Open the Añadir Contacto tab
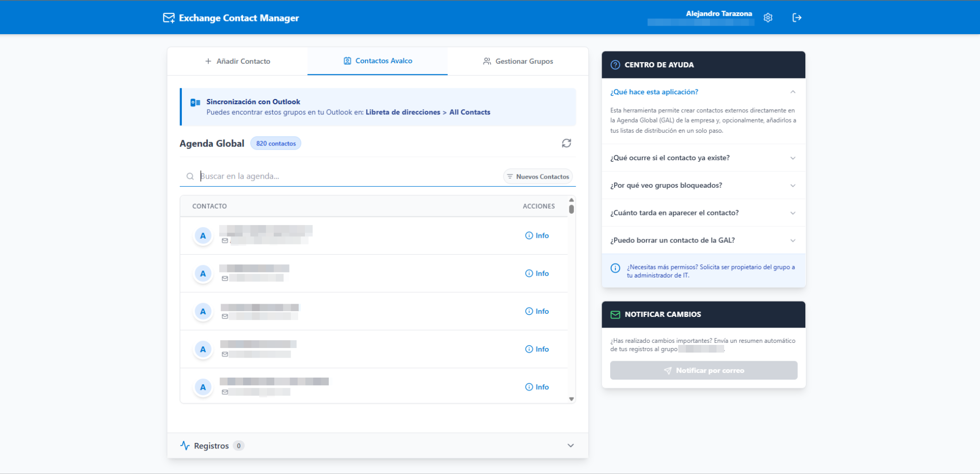 [x=237, y=61]
